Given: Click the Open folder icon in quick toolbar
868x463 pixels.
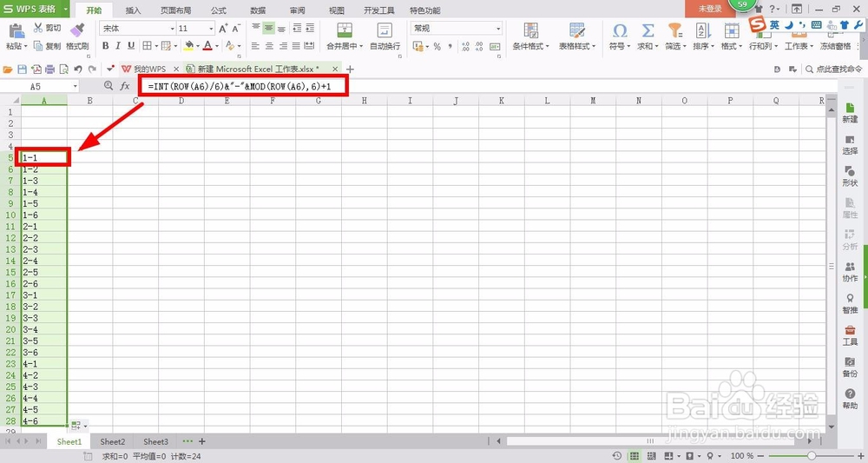Looking at the screenshot, I should click(8, 69).
